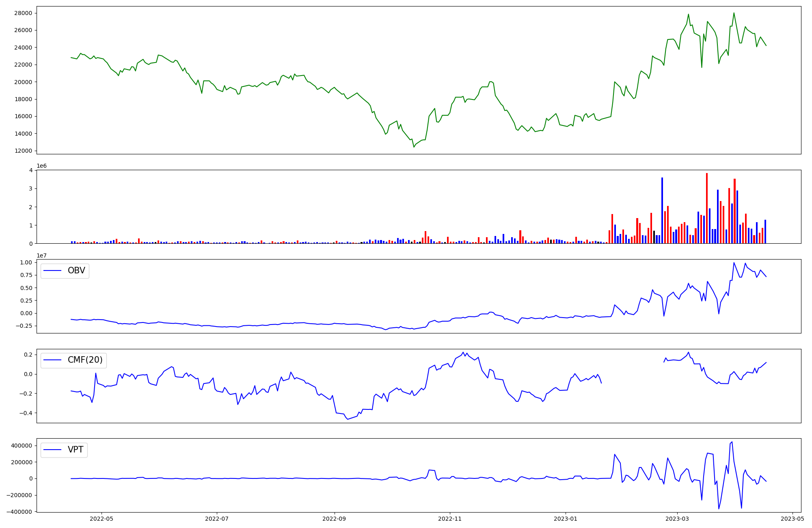Screen dimensions: 812x528
Task: Click the 2022-05 date tick label
Action: pyautogui.click(x=101, y=519)
